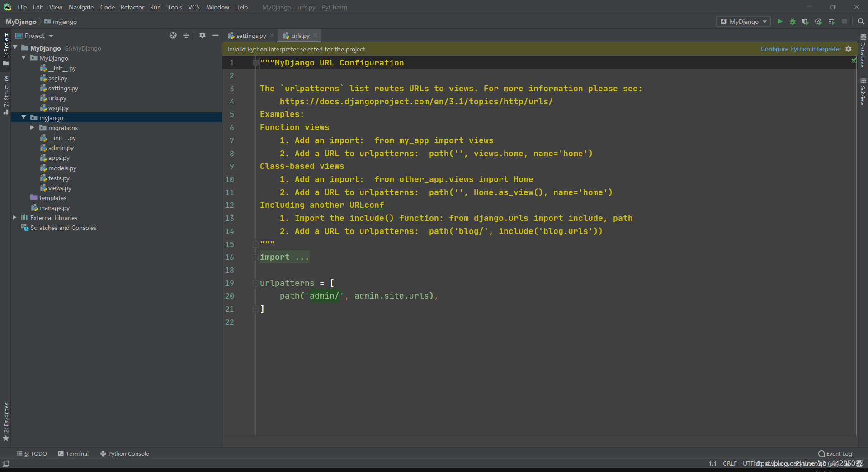Open the Tools menu
Screen dimensions: 868x472
175,7
